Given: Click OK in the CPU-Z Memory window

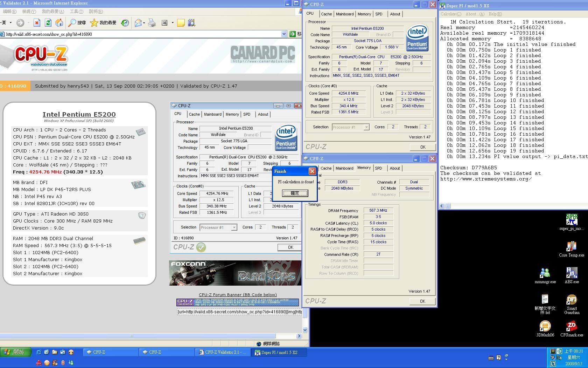Looking at the screenshot, I should (x=422, y=301).
